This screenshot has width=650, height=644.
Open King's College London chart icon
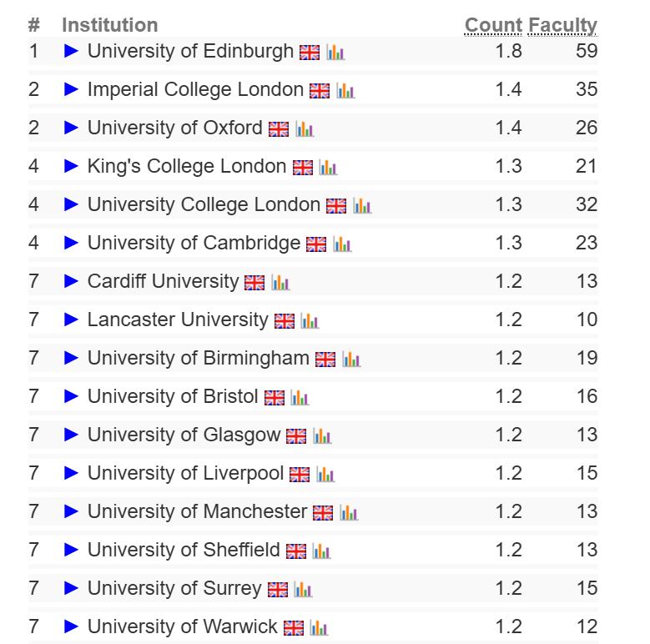click(328, 168)
